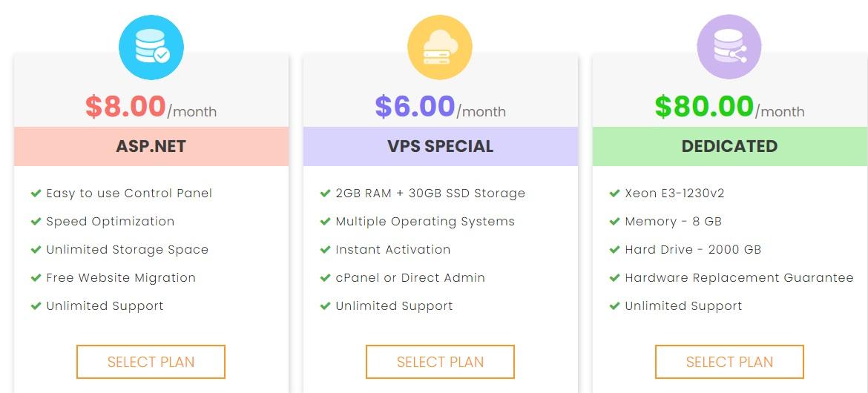Click the checkmark beside Speed Optimization
The image size is (868, 393).
[36, 222]
